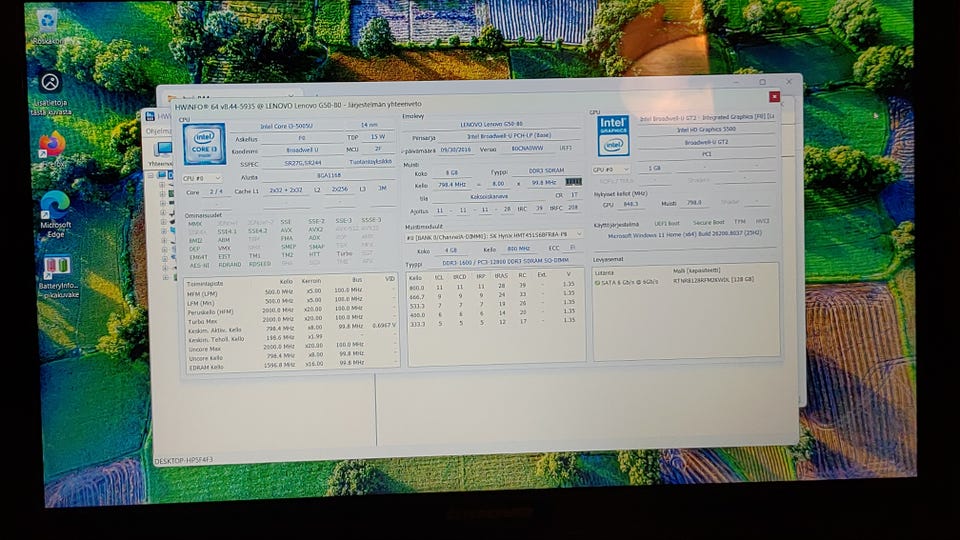Click the Microsoft Windows 11 Home OS field
The image size is (960, 540).
(x=684, y=234)
